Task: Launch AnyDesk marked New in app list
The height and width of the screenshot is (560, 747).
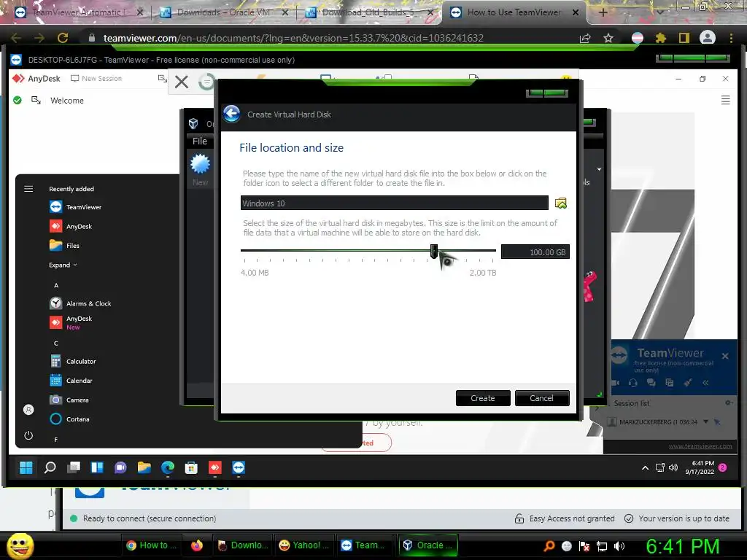Action: [71, 322]
